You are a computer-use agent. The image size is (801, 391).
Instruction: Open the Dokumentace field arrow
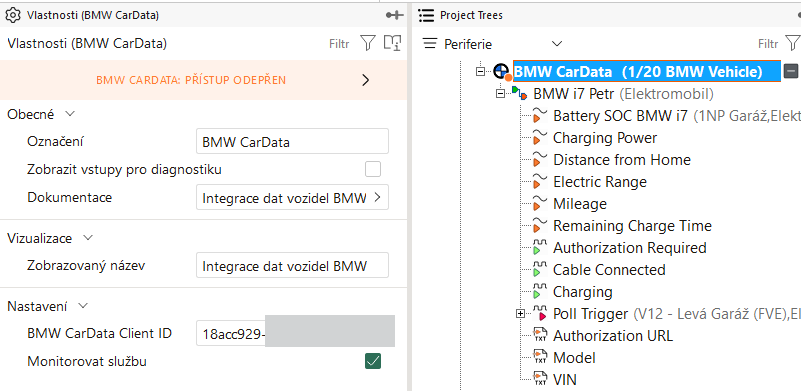pyautogui.click(x=378, y=197)
